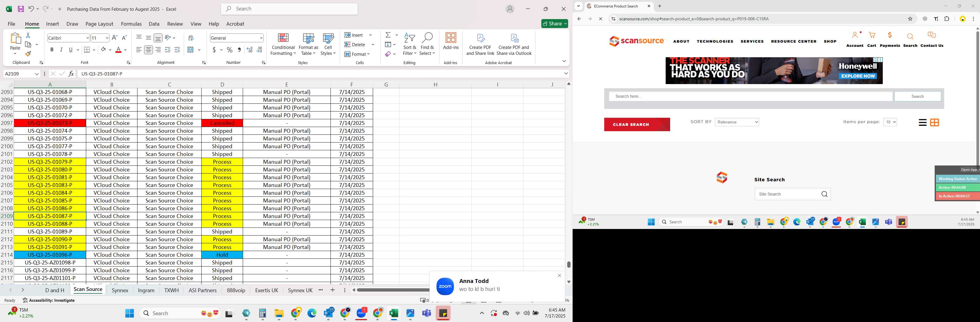Click the Undo arrow in Excel title bar
Screen dimensions: 980x322
click(31, 9)
